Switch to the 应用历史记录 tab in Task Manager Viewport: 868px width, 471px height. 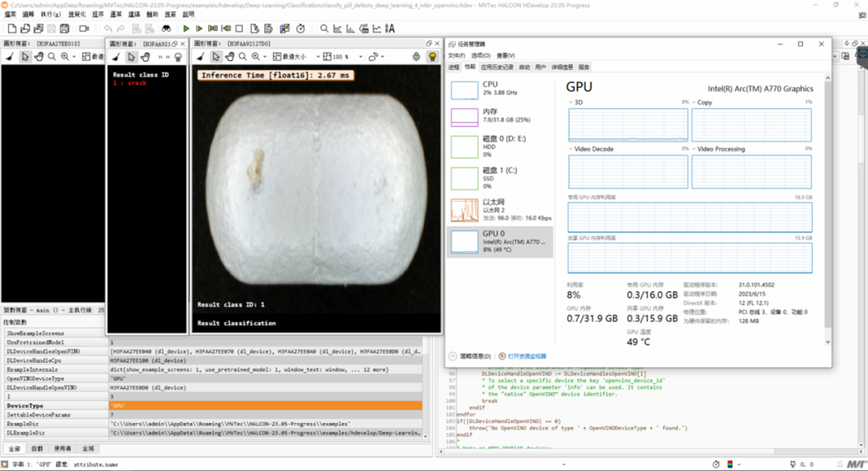tap(497, 67)
